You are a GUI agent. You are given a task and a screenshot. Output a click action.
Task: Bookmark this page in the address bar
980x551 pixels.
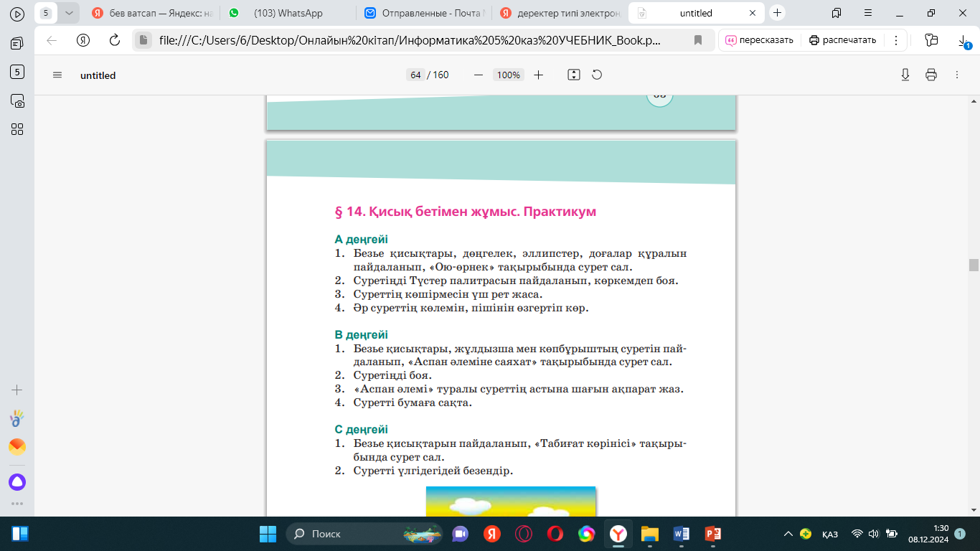pos(698,40)
